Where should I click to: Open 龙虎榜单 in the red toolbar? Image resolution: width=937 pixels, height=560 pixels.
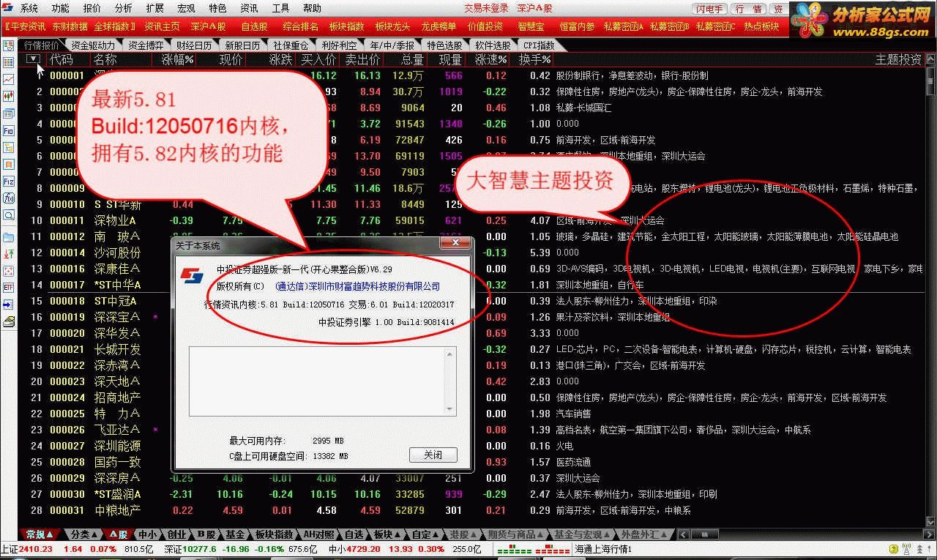(438, 26)
